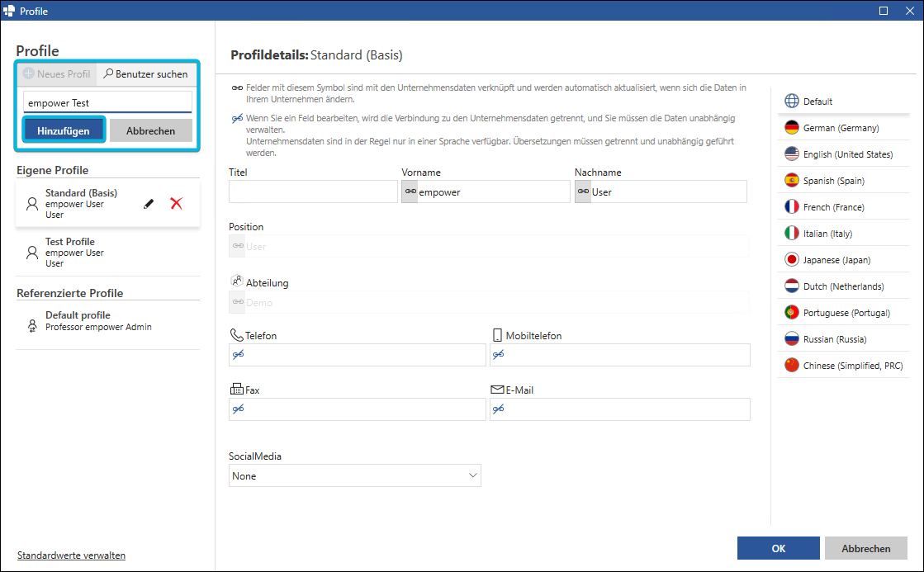Click the person icon of Standard (Basis) profile

[x=32, y=204]
